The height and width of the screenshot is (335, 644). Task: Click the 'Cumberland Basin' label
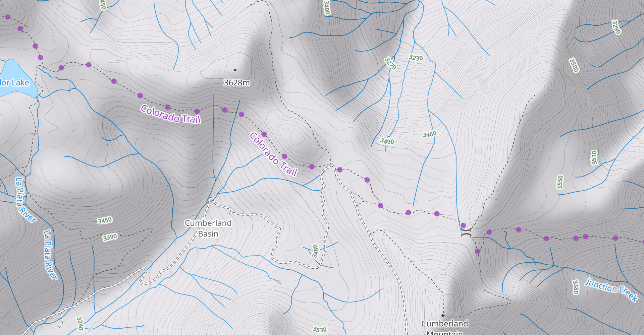pos(208,228)
